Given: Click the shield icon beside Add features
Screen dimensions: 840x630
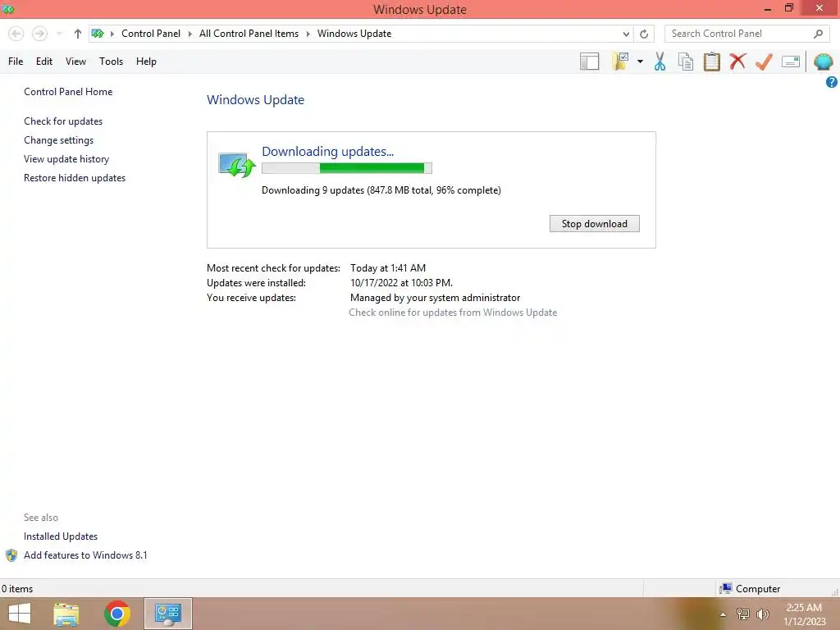Looking at the screenshot, I should tap(11, 555).
